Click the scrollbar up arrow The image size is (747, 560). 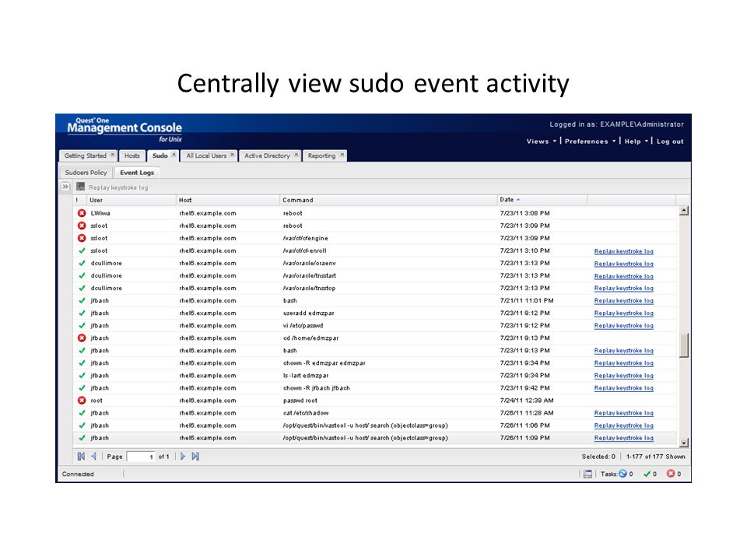coord(684,211)
